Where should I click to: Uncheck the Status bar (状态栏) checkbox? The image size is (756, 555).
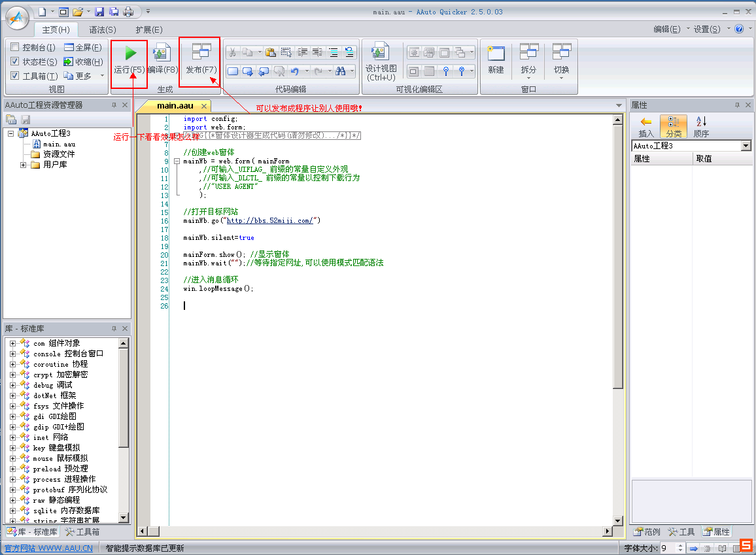(15, 61)
